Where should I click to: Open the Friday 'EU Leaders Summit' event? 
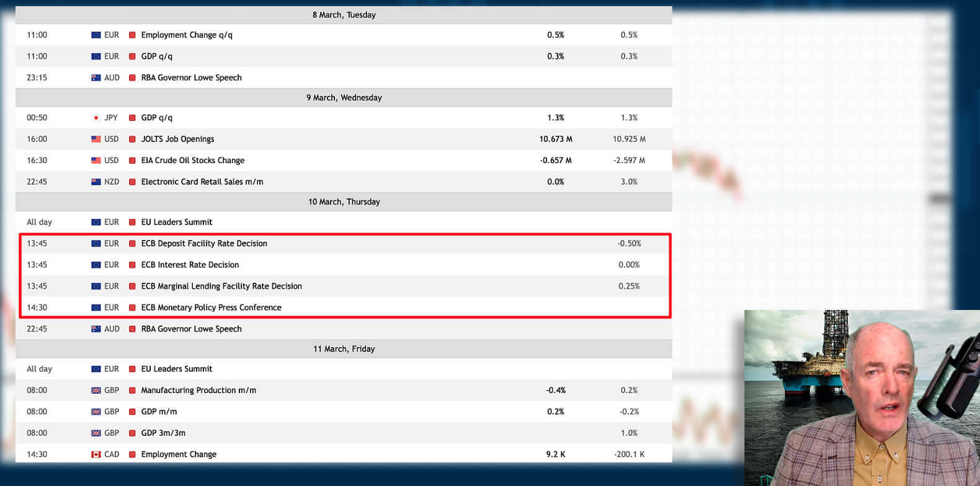pyautogui.click(x=177, y=369)
